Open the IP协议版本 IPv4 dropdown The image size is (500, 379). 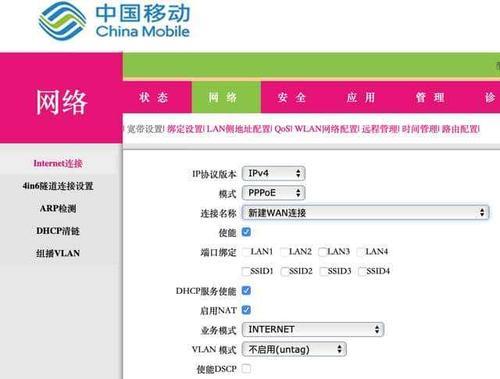[x=273, y=173]
